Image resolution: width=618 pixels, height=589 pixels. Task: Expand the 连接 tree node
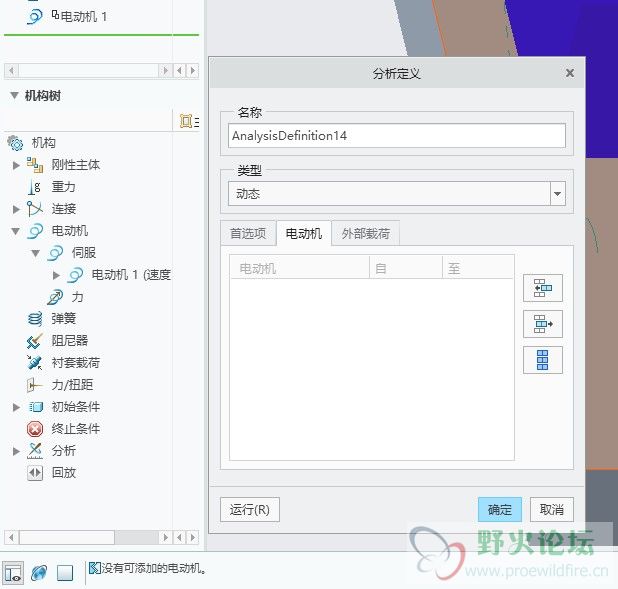16,209
